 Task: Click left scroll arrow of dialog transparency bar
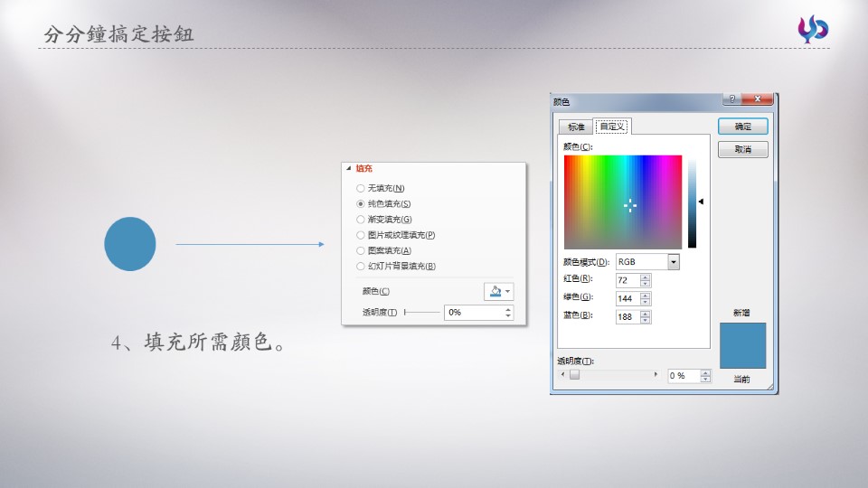pos(562,375)
